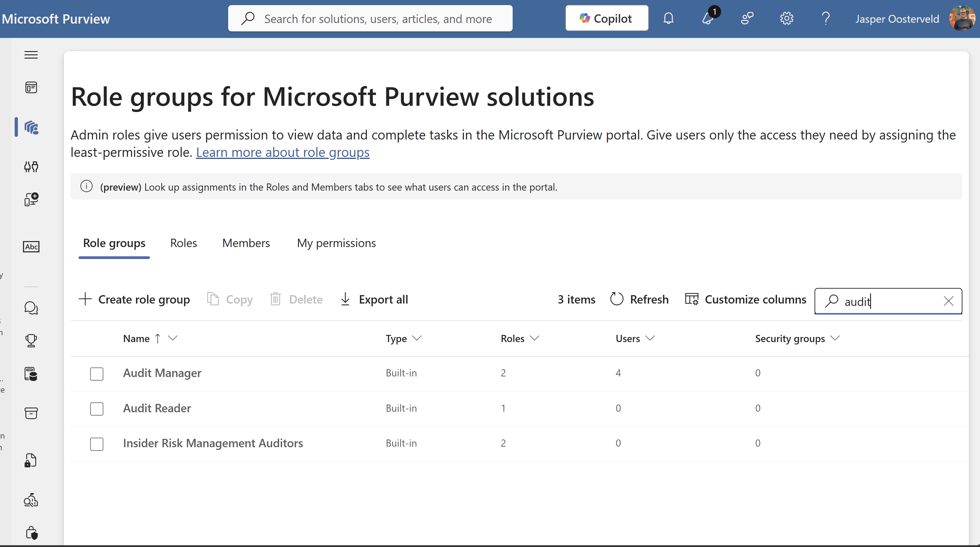This screenshot has width=980, height=547.
Task: Expand the Users column dropdown chevron
Action: pos(650,338)
